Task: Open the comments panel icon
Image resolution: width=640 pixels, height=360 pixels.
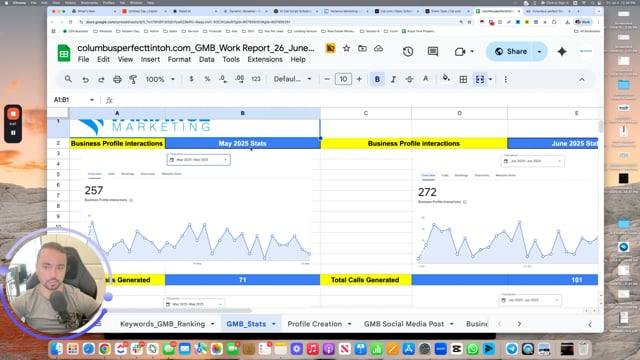Action: coord(433,51)
